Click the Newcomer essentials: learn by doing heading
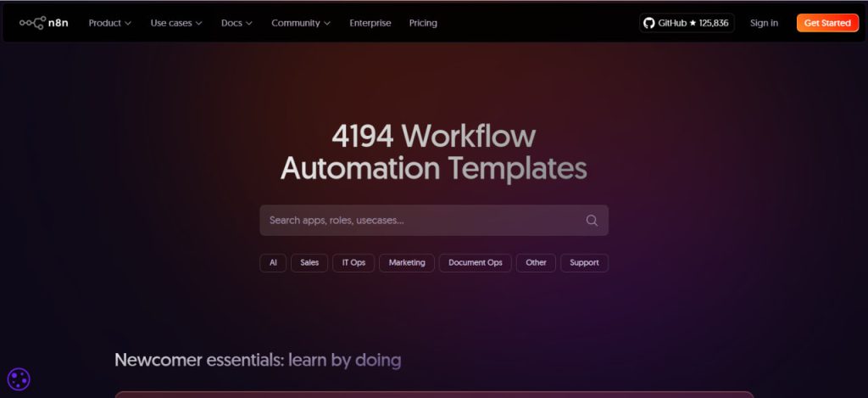This screenshot has width=868, height=398. (x=258, y=361)
